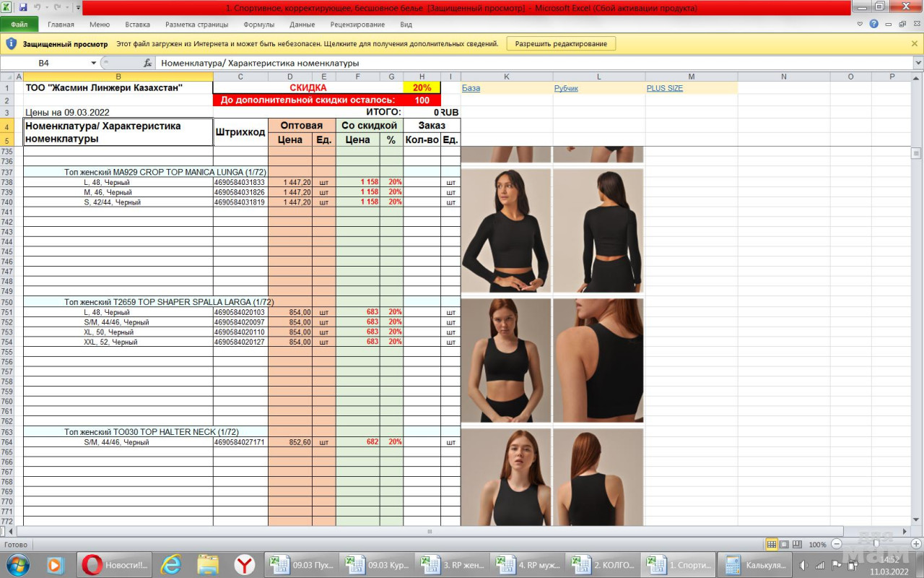This screenshot has width=924, height=578.
Task: Follow the PLUS SIZE hyperlink
Action: point(664,88)
